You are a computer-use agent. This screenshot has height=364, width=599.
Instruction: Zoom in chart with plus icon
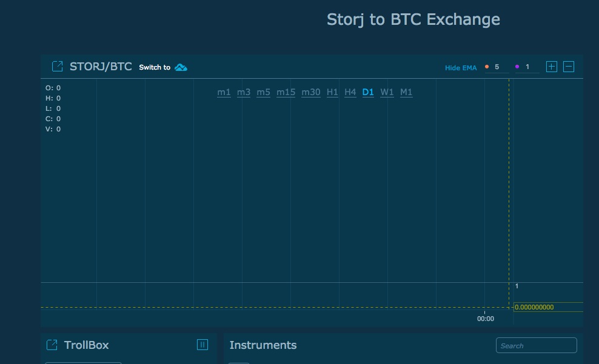pos(551,67)
